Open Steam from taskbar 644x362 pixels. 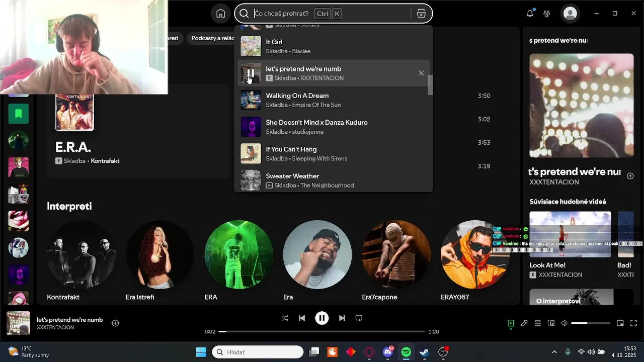pos(425,352)
